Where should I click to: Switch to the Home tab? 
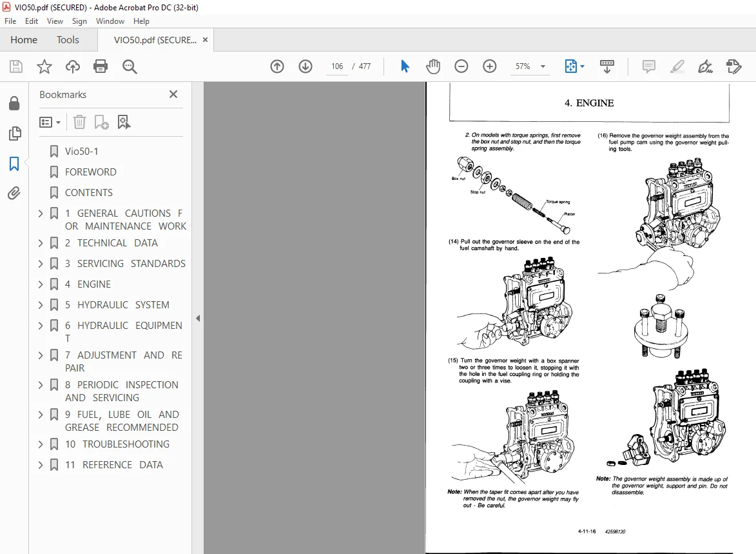24,40
